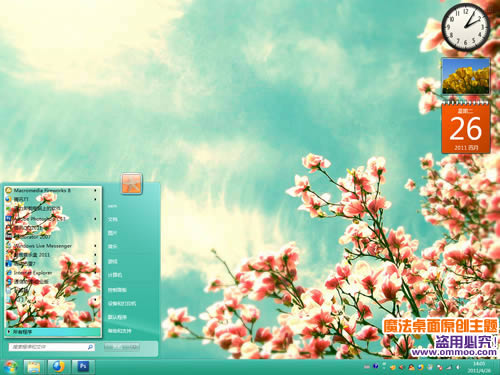Viewport: 500px width, 375px height.
Task: Expand Adobe Photoshop CS3 jump list arrow
Action: tap(95, 219)
